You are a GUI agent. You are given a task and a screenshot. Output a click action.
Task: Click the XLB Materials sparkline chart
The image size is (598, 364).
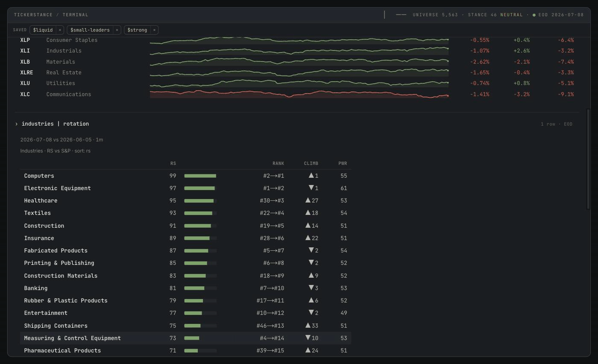click(299, 62)
